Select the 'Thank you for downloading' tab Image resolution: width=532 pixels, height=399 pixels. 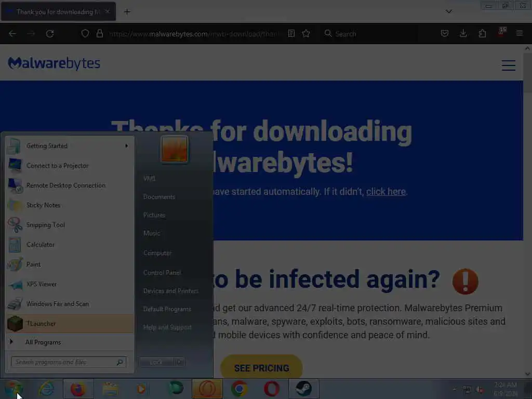pos(58,11)
